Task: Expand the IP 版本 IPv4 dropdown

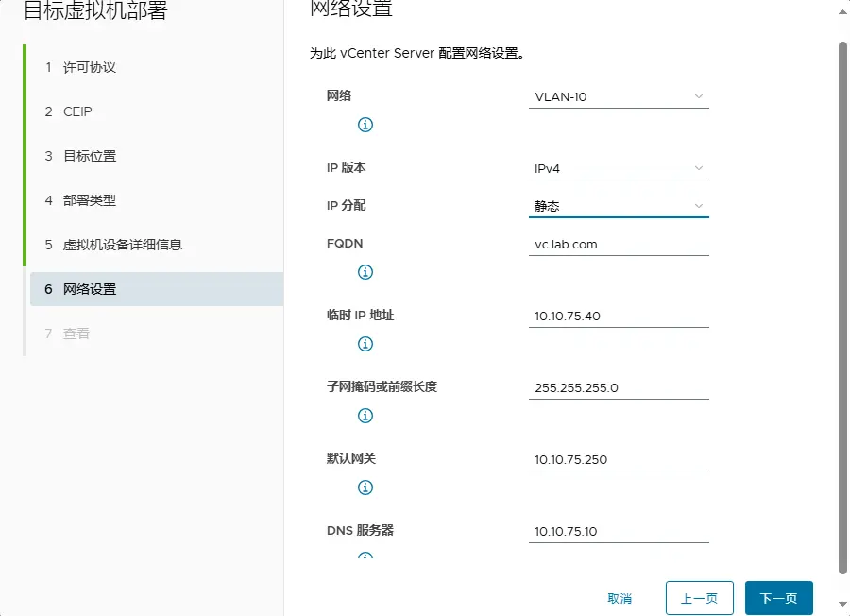Action: (x=619, y=168)
